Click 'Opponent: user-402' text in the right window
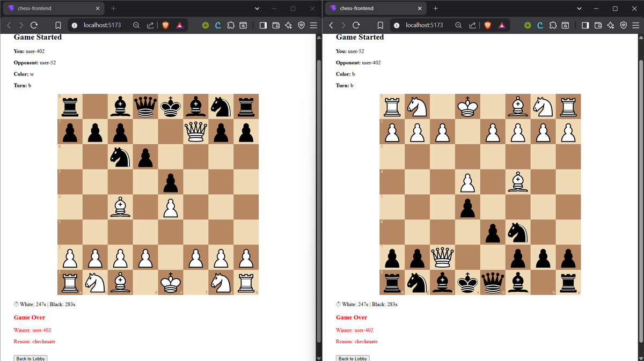Screen dimensions: 644x361 pyautogui.click(x=358, y=63)
